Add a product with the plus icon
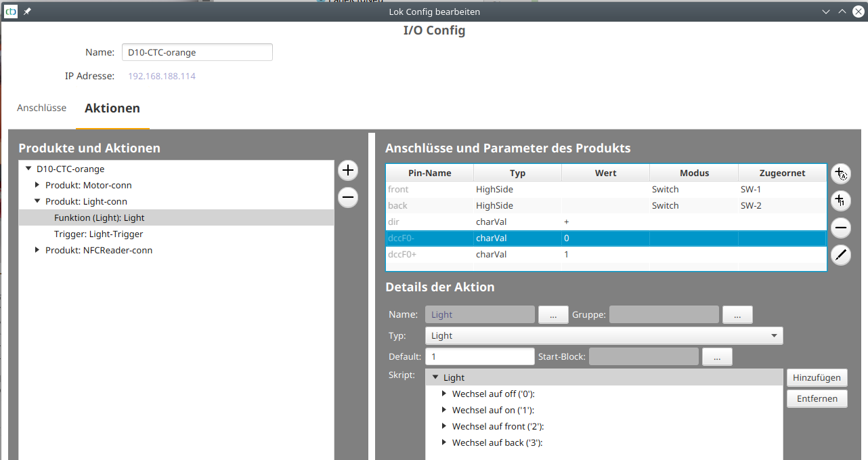 (x=347, y=170)
